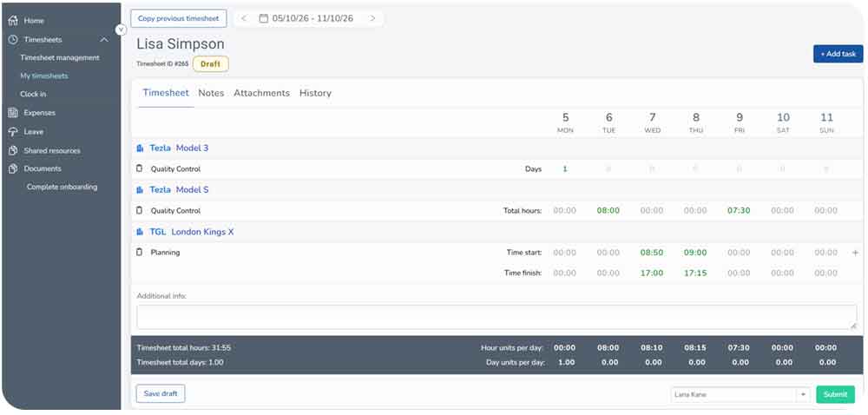Open My timesheets in sidebar
The image size is (868, 415).
tap(44, 76)
